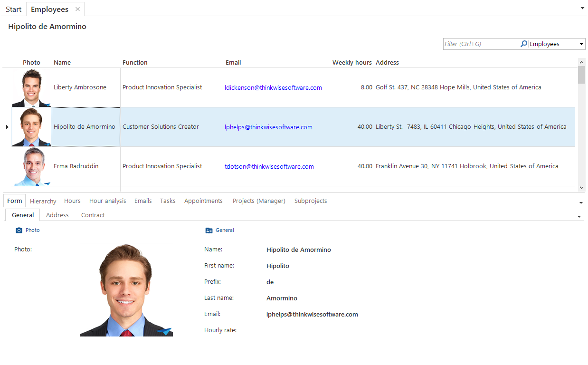This screenshot has height=365, width=588.
Task: Close the Employees tab with X
Action: pos(77,9)
